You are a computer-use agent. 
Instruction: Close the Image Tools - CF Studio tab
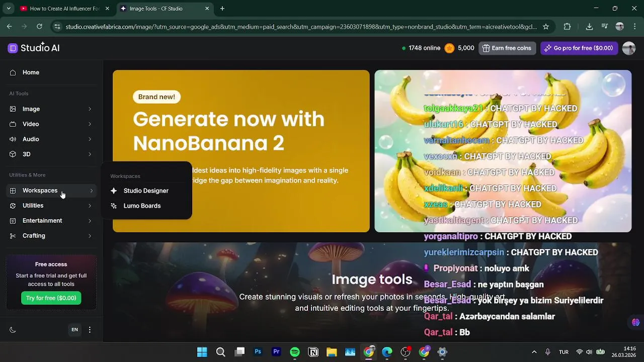(x=207, y=9)
